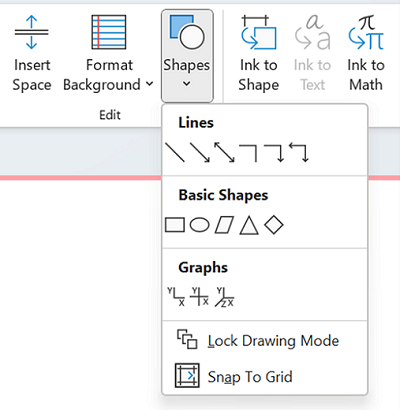Choose the double arrow elbow connector
400x410 pixels.
point(299,152)
